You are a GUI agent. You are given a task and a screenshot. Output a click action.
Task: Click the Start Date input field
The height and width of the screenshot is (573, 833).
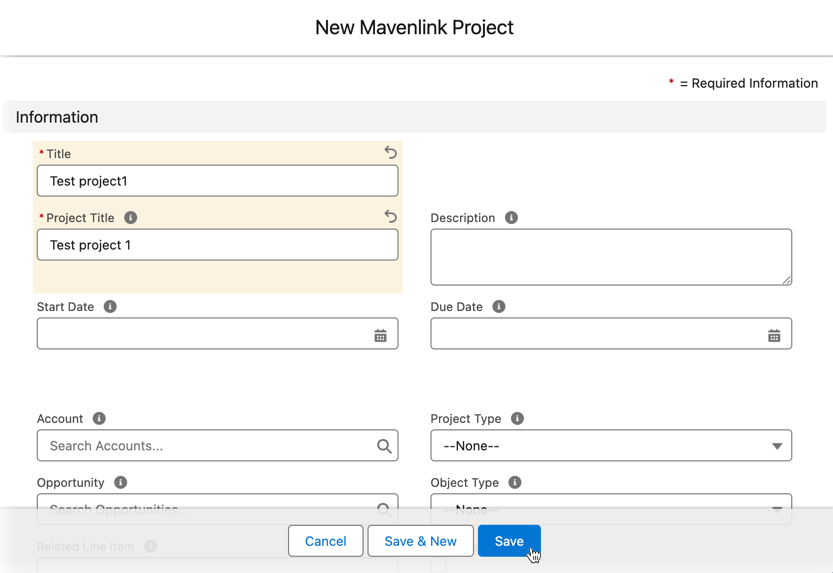coord(217,333)
